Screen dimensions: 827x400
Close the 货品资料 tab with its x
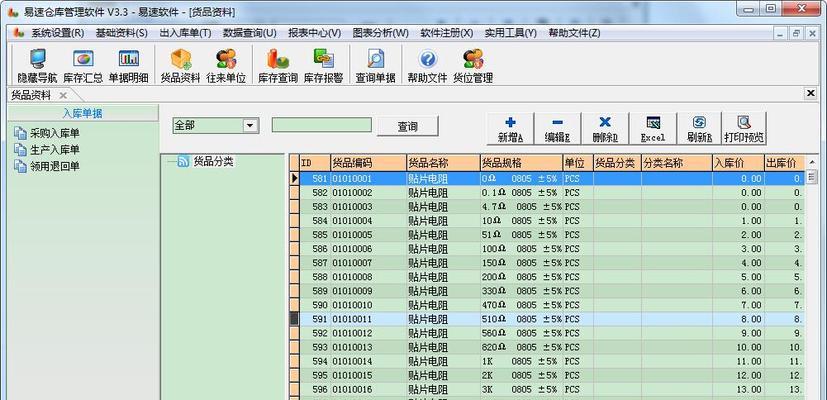click(63, 96)
